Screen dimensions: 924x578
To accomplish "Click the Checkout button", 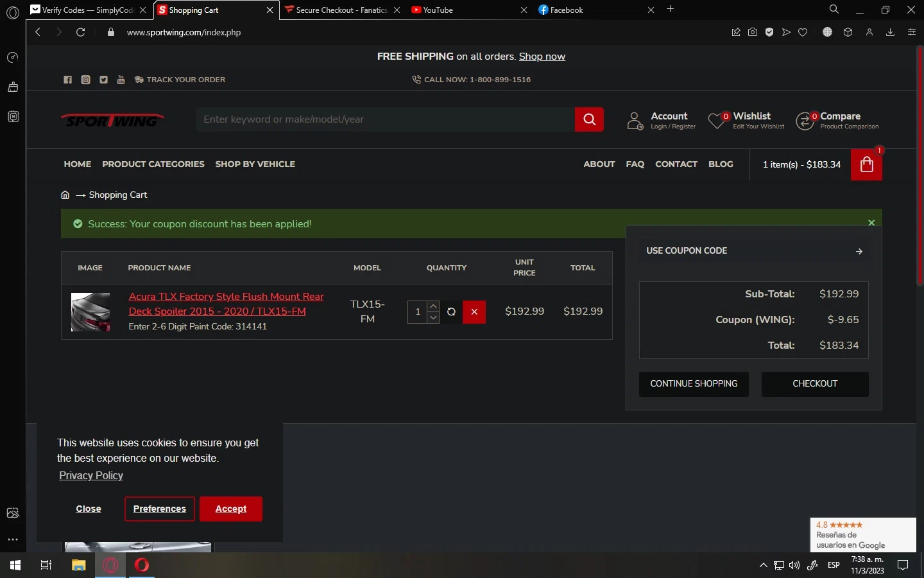I will (x=815, y=384).
